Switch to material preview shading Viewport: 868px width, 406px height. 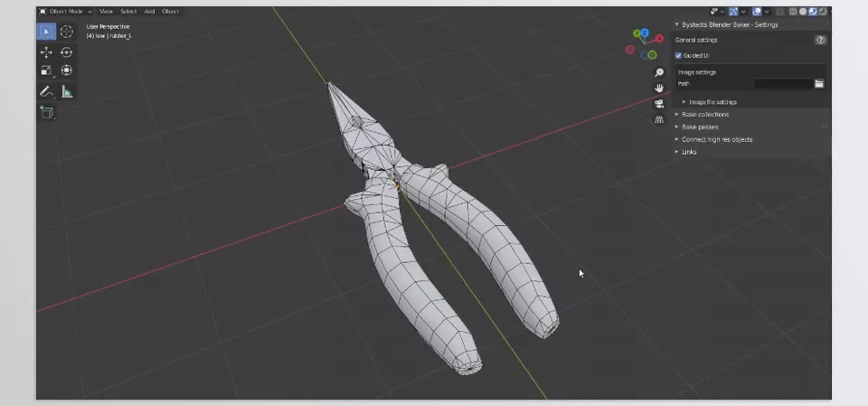pos(813,11)
